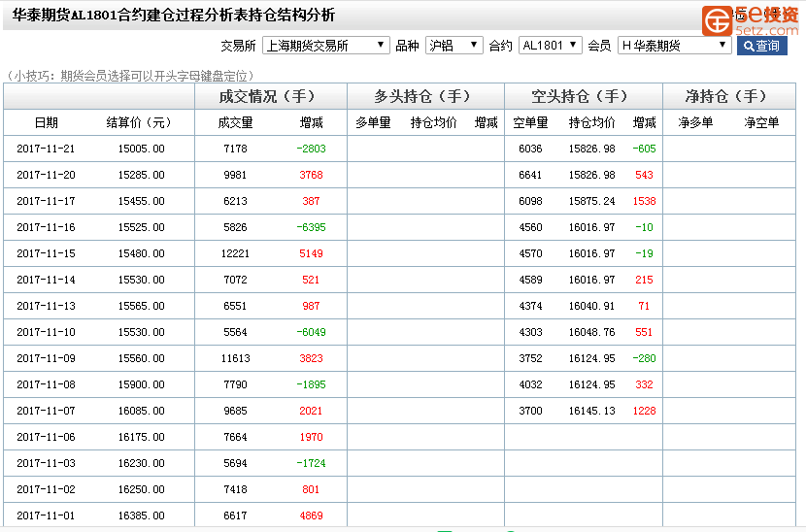
Task: Click volume change value -2803
Action: point(311,149)
